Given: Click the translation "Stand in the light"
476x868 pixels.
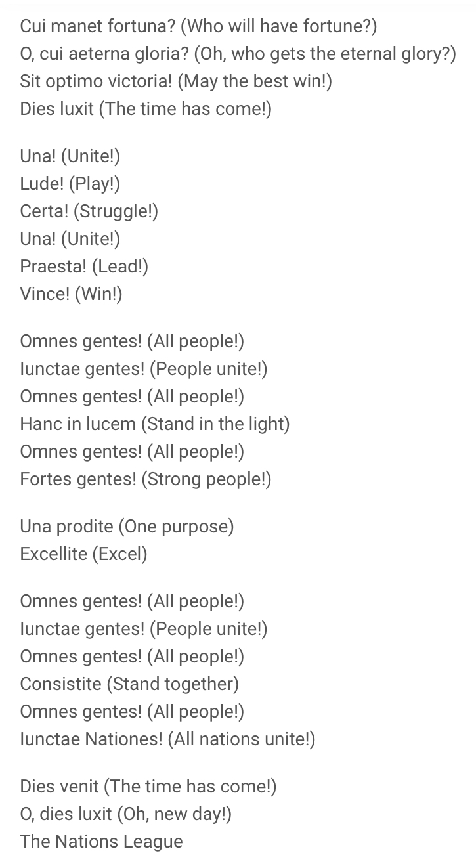Looking at the screenshot, I should point(215,423).
